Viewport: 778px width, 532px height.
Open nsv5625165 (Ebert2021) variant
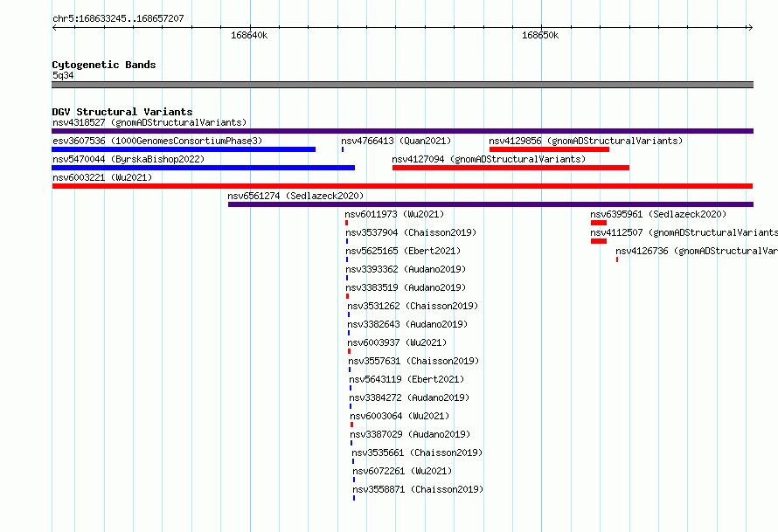pos(403,251)
